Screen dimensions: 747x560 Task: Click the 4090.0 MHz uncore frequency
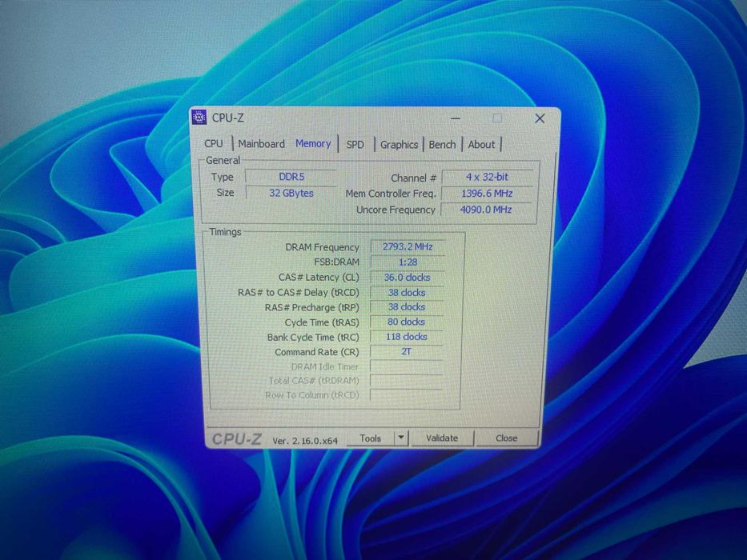[486, 210]
